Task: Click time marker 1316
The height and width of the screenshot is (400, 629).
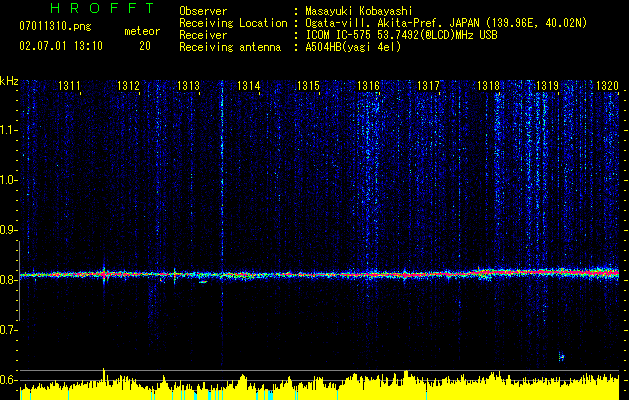Action: [x=368, y=86]
